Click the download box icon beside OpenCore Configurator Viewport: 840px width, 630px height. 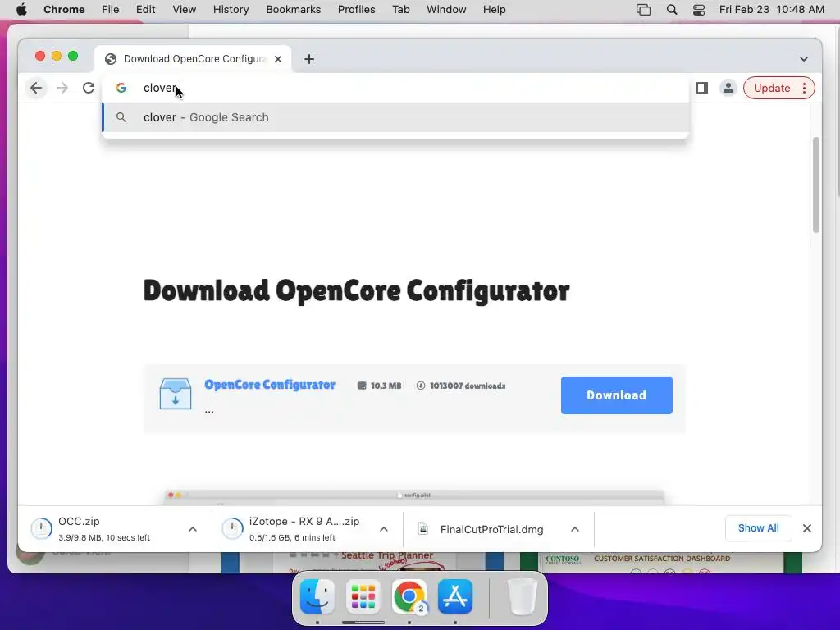[176, 394]
